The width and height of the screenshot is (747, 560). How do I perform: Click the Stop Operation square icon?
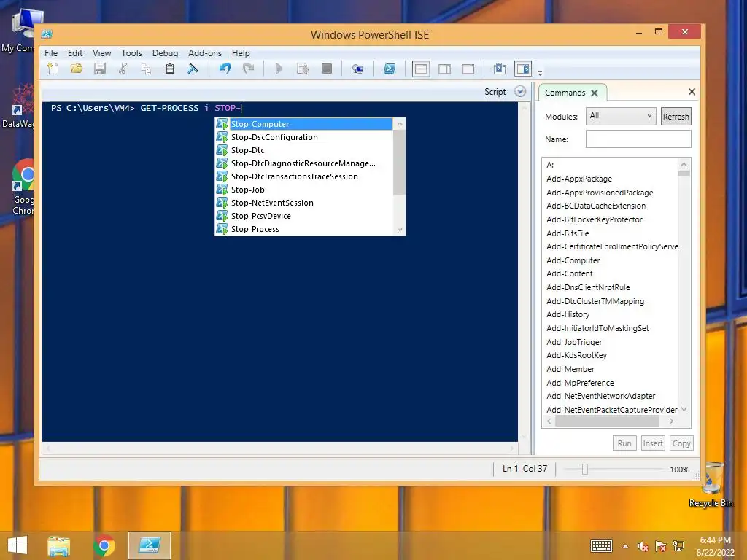[x=327, y=69]
